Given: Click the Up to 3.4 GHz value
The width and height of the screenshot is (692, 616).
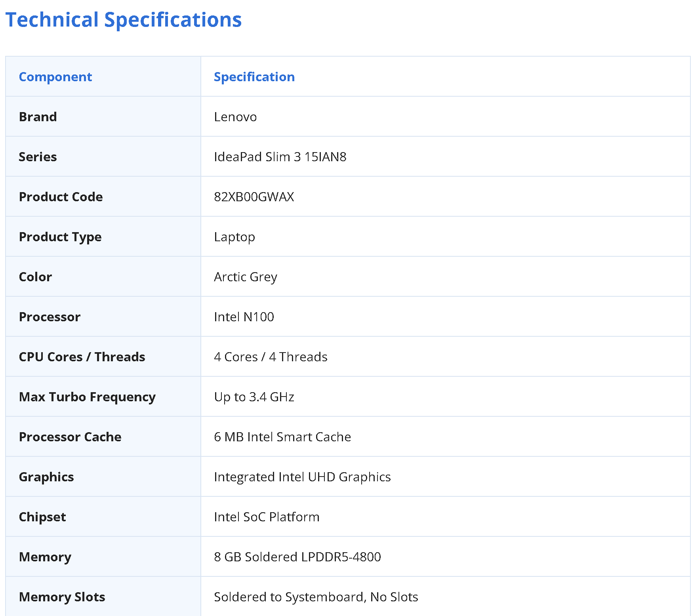Looking at the screenshot, I should click(254, 397).
